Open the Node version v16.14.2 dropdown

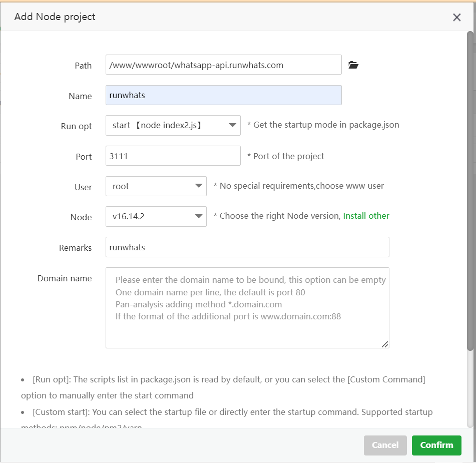click(x=156, y=217)
